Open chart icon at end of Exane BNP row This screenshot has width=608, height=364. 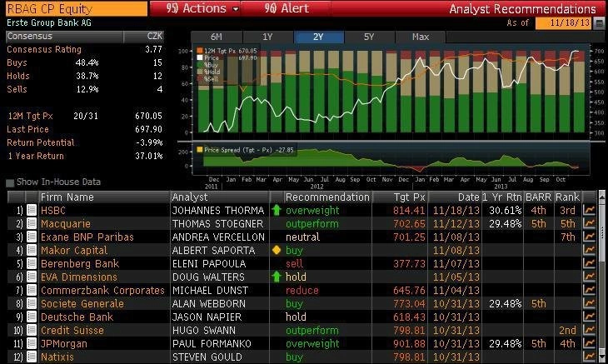(x=589, y=237)
